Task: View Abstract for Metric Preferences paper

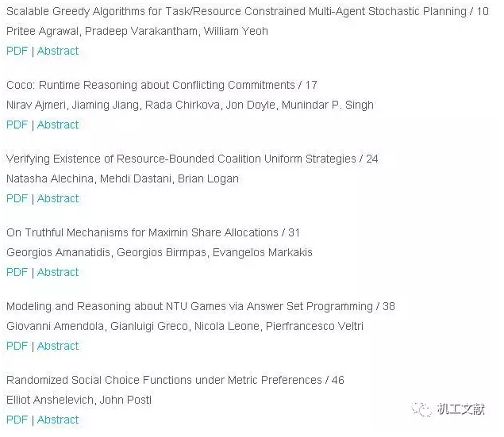Action: (58, 420)
